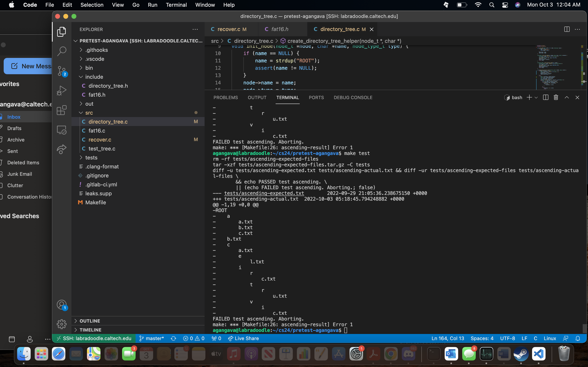This screenshot has width=588, height=367.
Task: Split the terminal panel
Action: coord(546,97)
